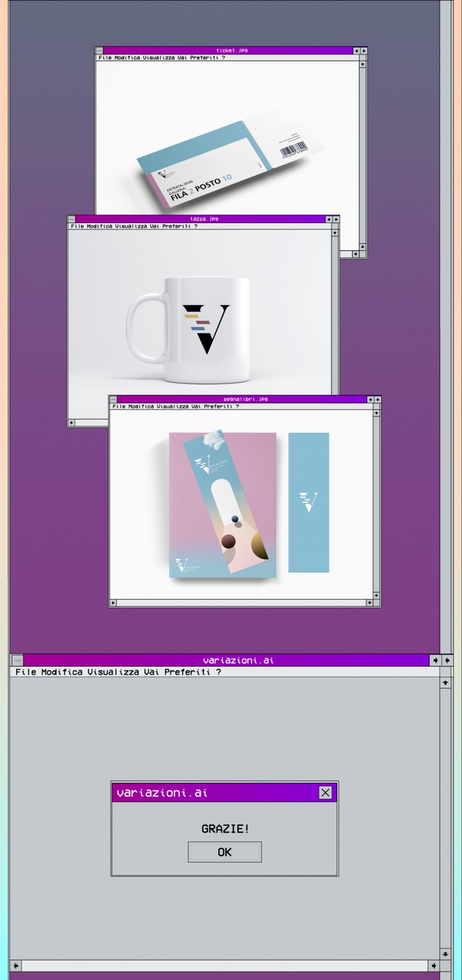Click the right-pointing title-bar arrow of variazioni.ai window
The height and width of the screenshot is (980, 462).
(435, 660)
